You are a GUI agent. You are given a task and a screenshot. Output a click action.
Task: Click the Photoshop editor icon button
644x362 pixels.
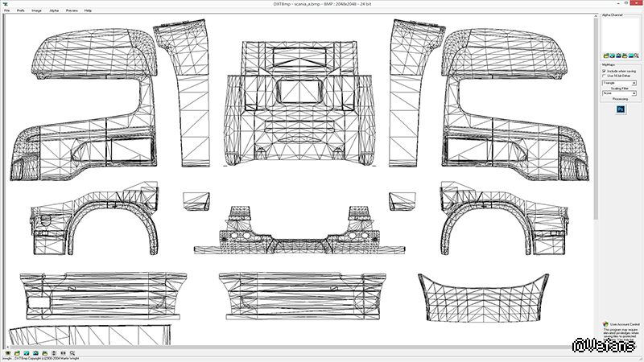click(x=620, y=109)
